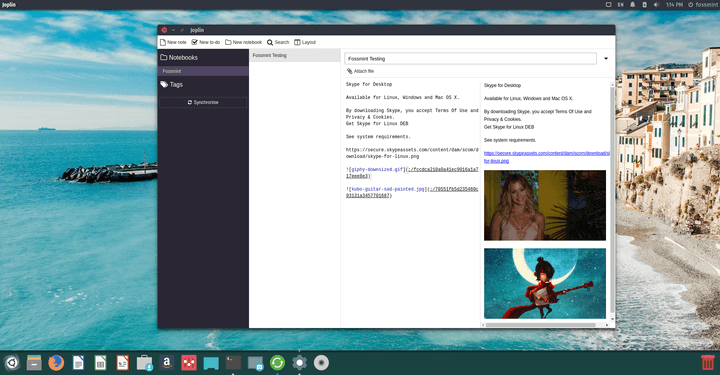Image resolution: width=720 pixels, height=375 pixels.
Task: Click the clock in top panel
Action: point(674,5)
